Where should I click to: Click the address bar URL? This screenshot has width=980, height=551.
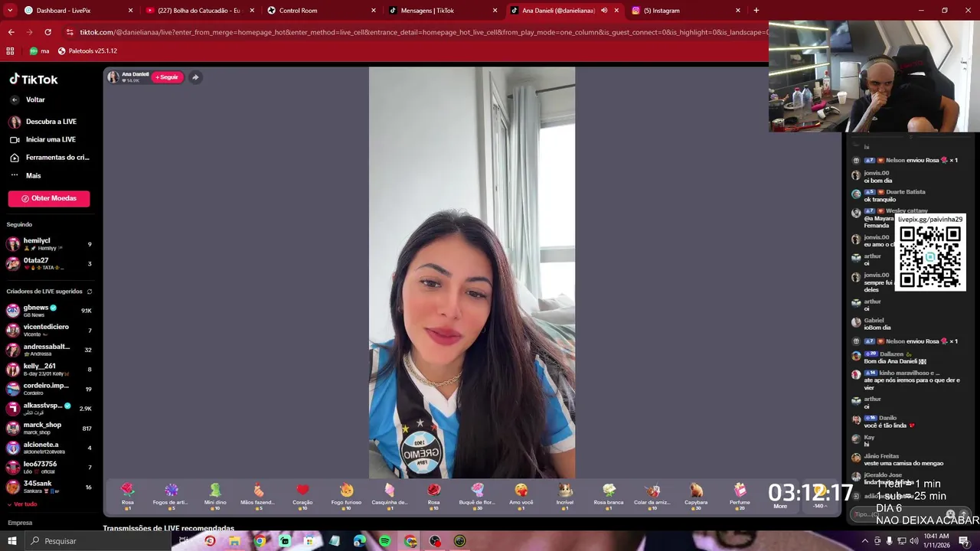pyautogui.click(x=423, y=32)
